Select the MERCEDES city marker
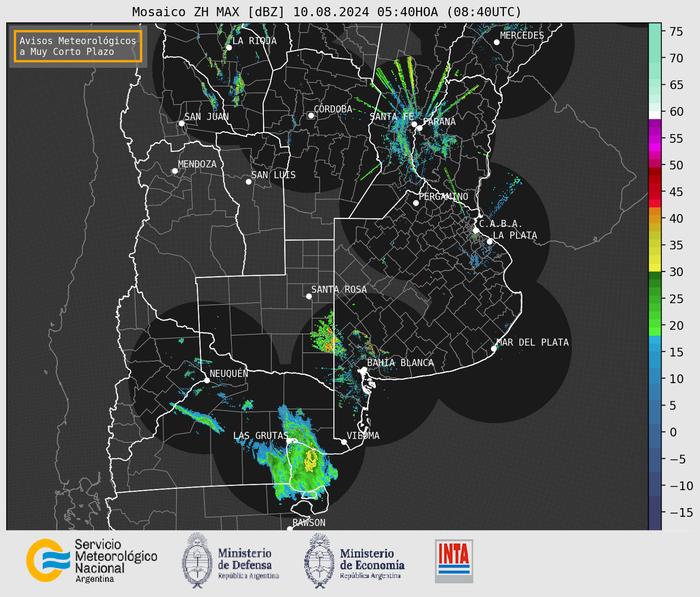Image resolution: width=700 pixels, height=597 pixels. [497, 42]
